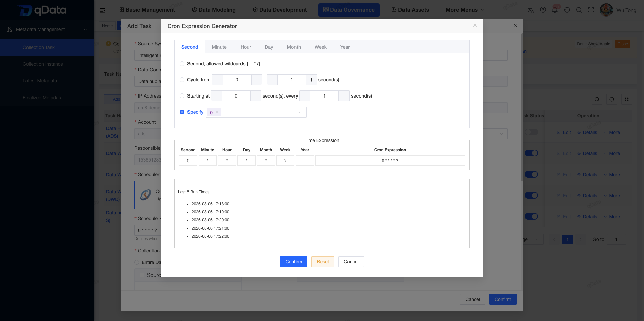
Task: Click the Go to page input
Action: click(x=616, y=239)
